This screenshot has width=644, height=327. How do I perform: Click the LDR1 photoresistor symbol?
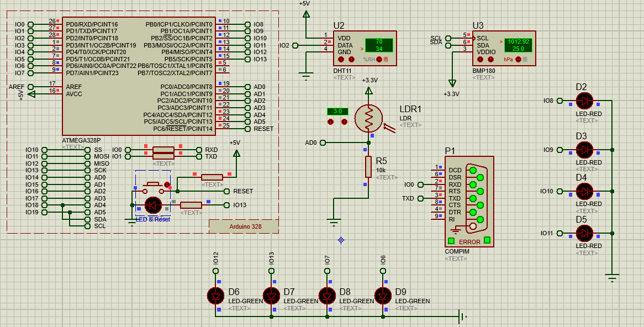pos(369,117)
